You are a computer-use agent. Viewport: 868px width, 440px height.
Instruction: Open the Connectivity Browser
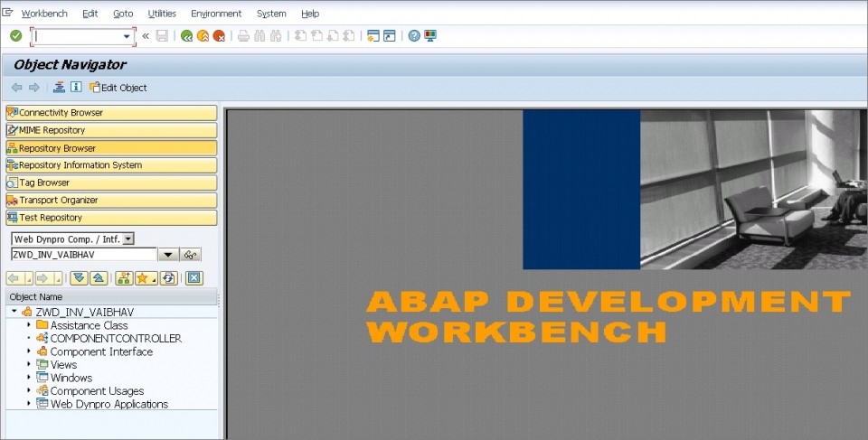pos(111,113)
